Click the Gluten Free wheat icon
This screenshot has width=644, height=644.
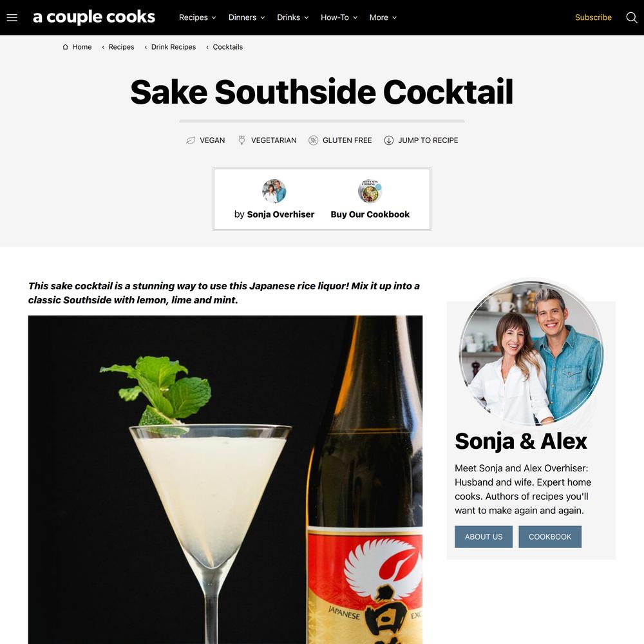[x=313, y=140]
